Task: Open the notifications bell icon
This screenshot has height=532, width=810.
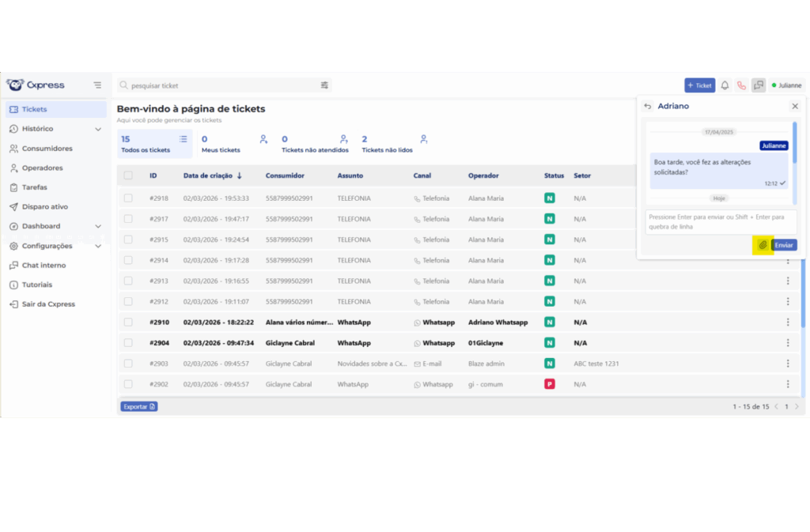Action: tap(725, 85)
